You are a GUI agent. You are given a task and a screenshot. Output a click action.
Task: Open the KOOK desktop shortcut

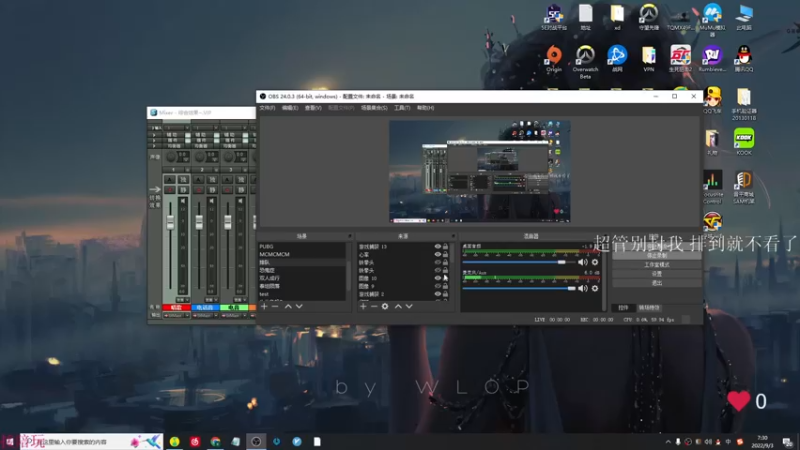(x=744, y=142)
